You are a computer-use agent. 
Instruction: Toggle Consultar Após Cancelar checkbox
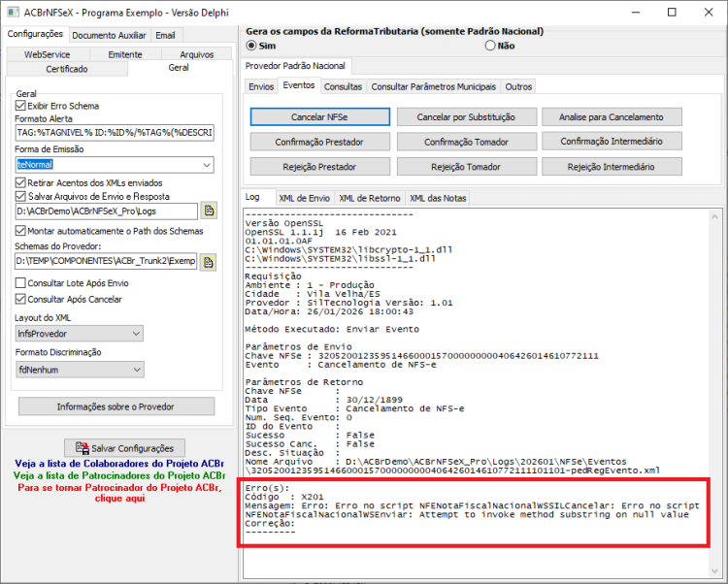pyautogui.click(x=20, y=299)
